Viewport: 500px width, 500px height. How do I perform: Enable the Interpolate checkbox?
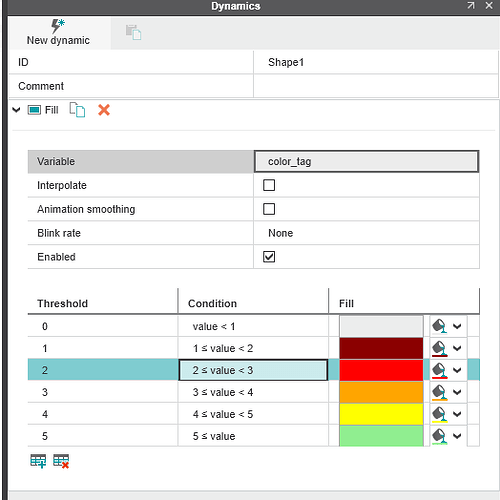tap(269, 185)
